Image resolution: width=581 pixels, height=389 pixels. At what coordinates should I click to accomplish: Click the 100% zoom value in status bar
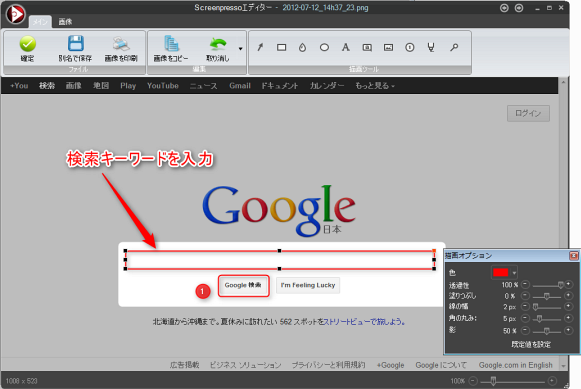coord(458,381)
